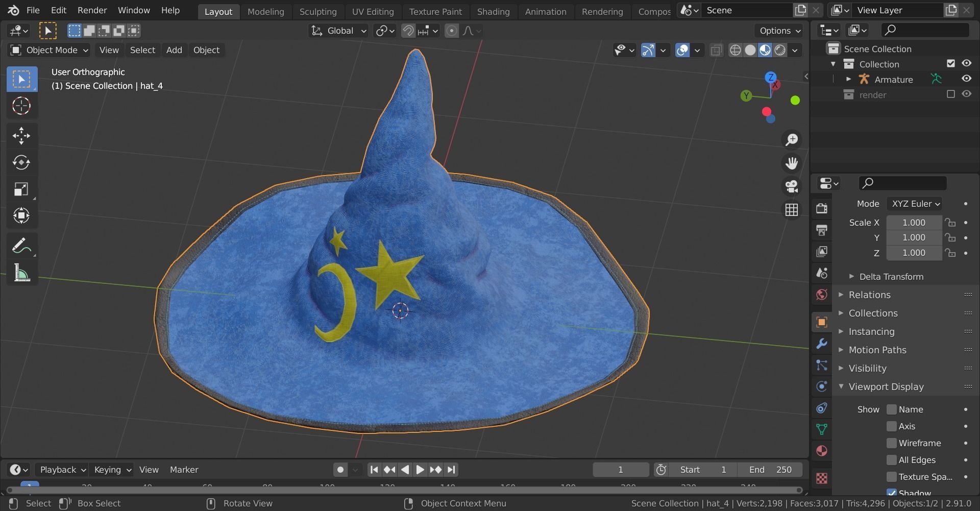This screenshot has width=980, height=511.
Task: Open the Particles properties tab
Action: pos(822,365)
